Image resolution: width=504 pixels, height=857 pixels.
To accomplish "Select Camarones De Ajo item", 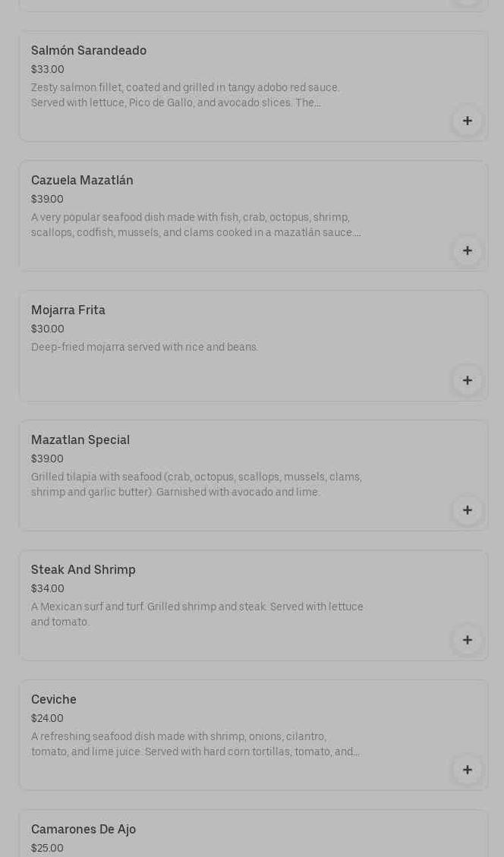I will [x=83, y=830].
